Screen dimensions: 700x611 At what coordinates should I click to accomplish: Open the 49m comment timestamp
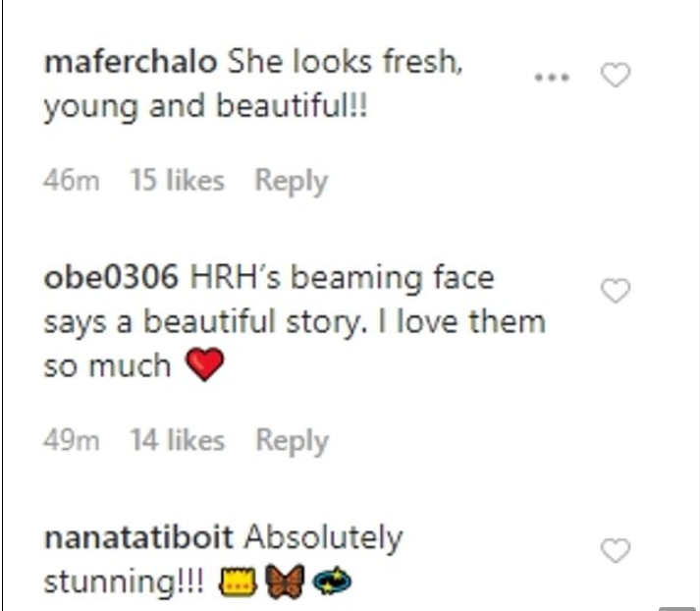point(72,441)
